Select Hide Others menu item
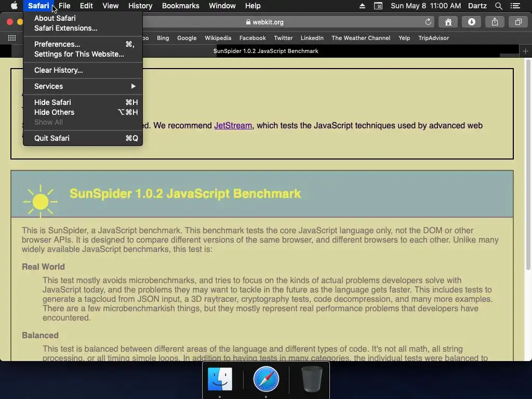 [83, 112]
